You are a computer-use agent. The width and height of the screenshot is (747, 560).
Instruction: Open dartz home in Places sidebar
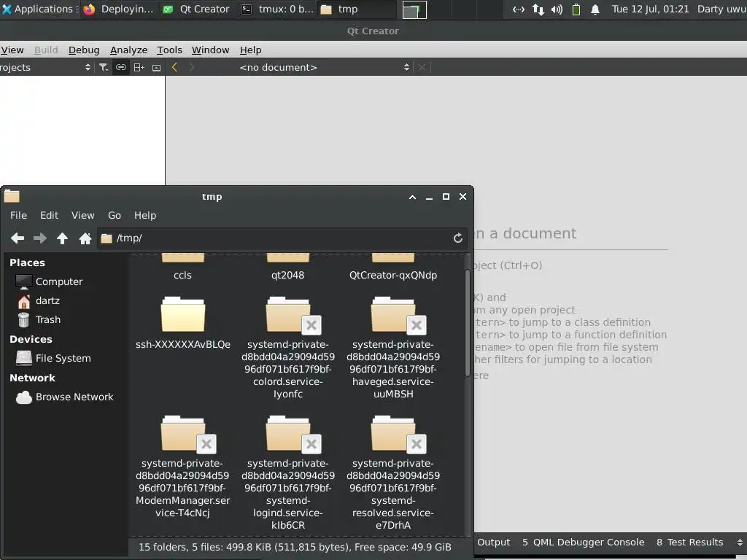click(x=38, y=300)
